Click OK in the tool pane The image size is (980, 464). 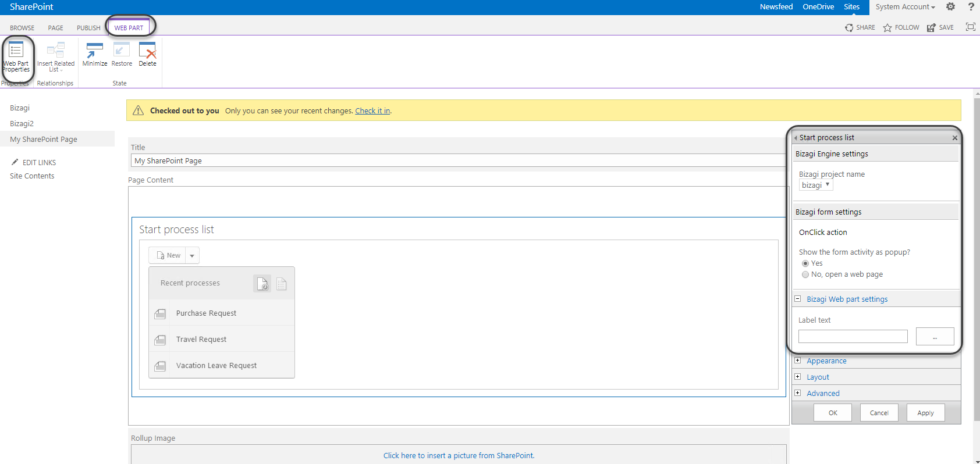pyautogui.click(x=833, y=413)
